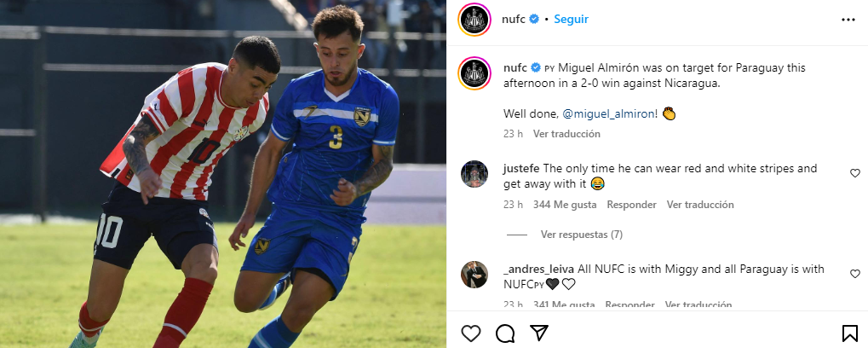868x348 pixels.
Task: Follow nufc with Seguir button
Action: coord(571,19)
